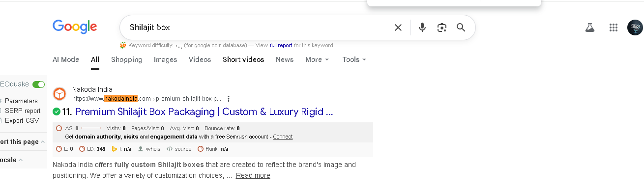Screen dimensions: 644x195
Task: Click the magnifying glass search button
Action: point(461,28)
